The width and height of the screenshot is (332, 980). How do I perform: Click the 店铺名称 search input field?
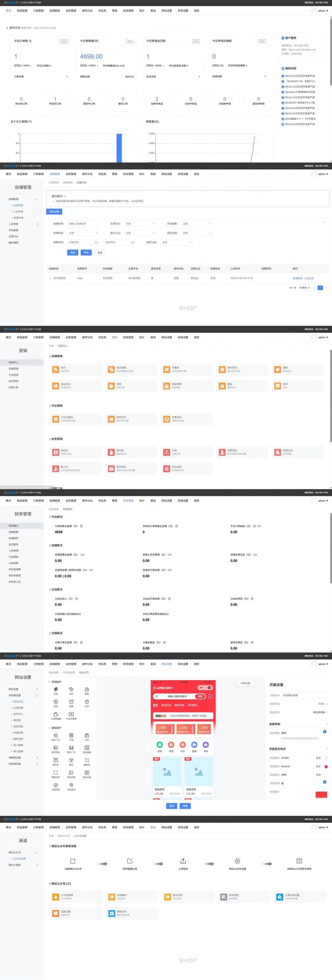click(83, 224)
